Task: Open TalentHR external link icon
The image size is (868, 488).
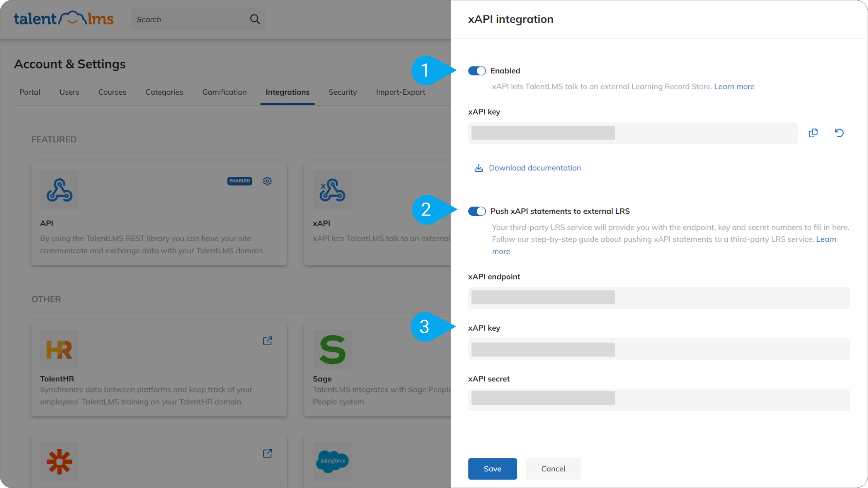Action: coord(267,341)
